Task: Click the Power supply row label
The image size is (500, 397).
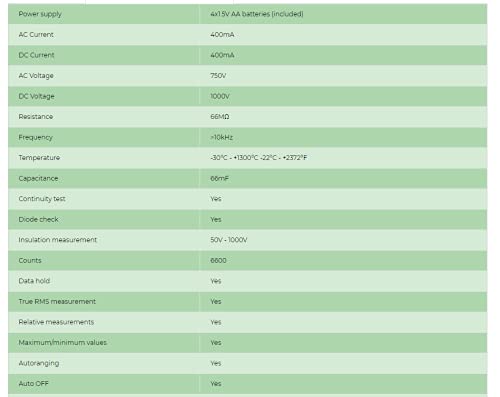Action: (x=40, y=14)
